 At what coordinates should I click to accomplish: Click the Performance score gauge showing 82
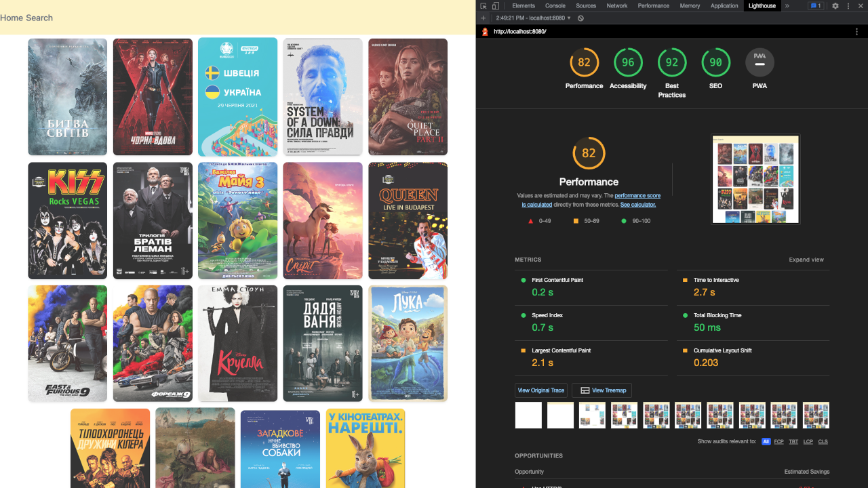[x=589, y=153]
